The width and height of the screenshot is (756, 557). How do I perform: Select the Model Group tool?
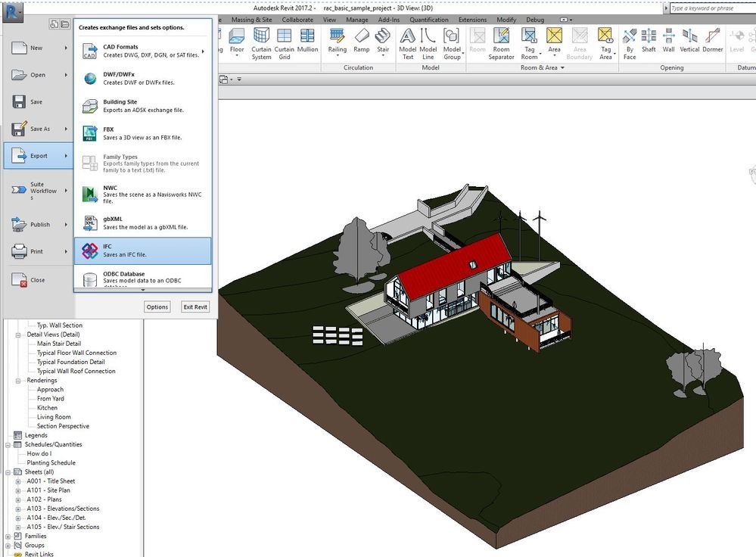click(452, 43)
